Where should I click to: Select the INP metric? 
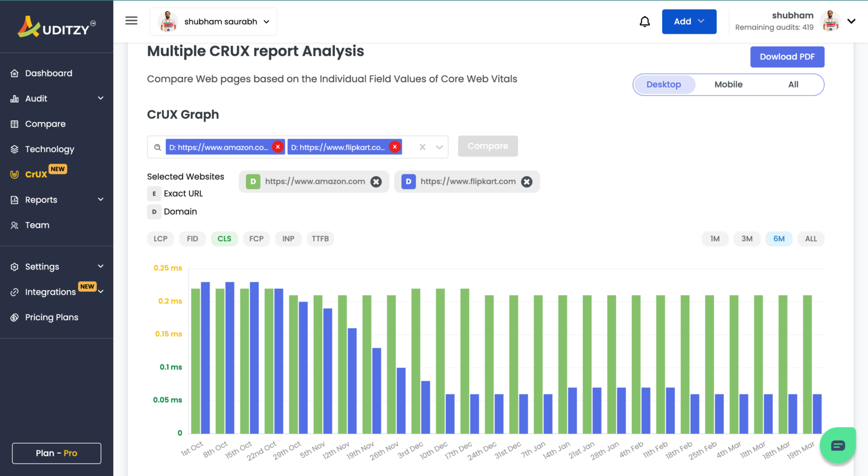(x=288, y=239)
